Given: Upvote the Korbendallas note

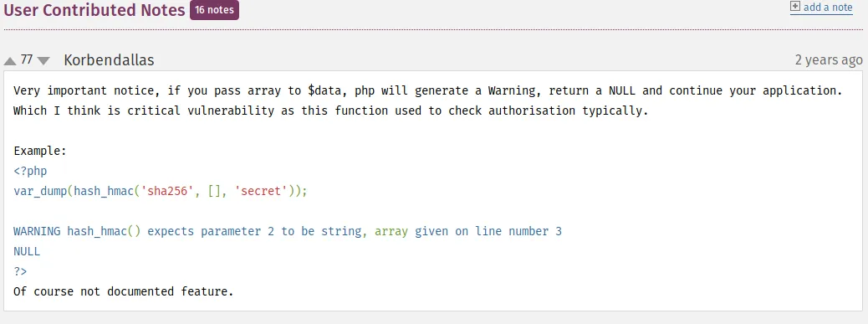Looking at the screenshot, I should 9,60.
